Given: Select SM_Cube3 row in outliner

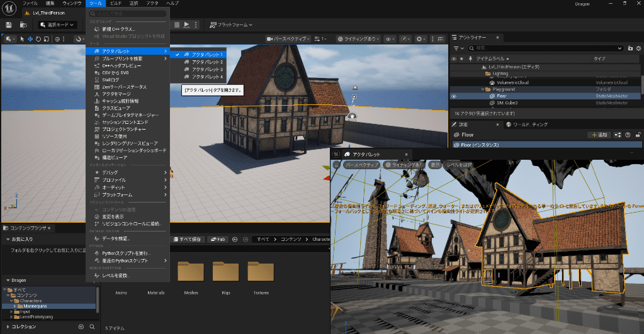Looking at the screenshot, I should 546,103.
